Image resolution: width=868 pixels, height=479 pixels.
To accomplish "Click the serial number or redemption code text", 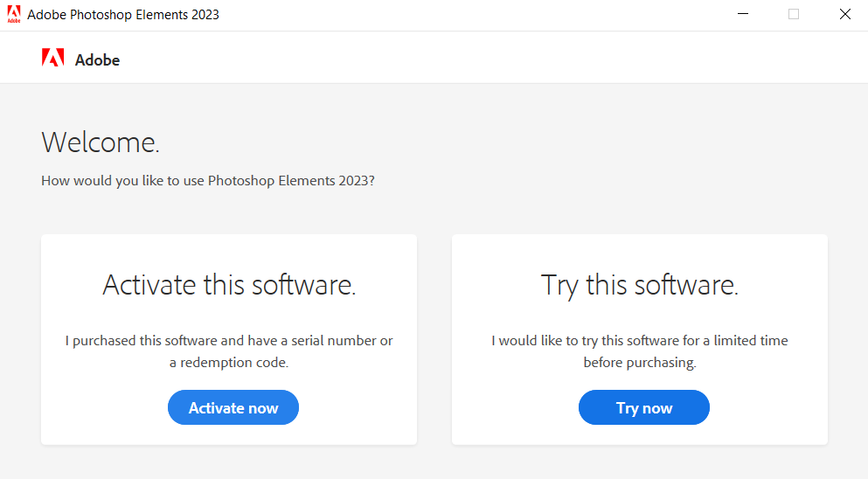I will pos(229,351).
